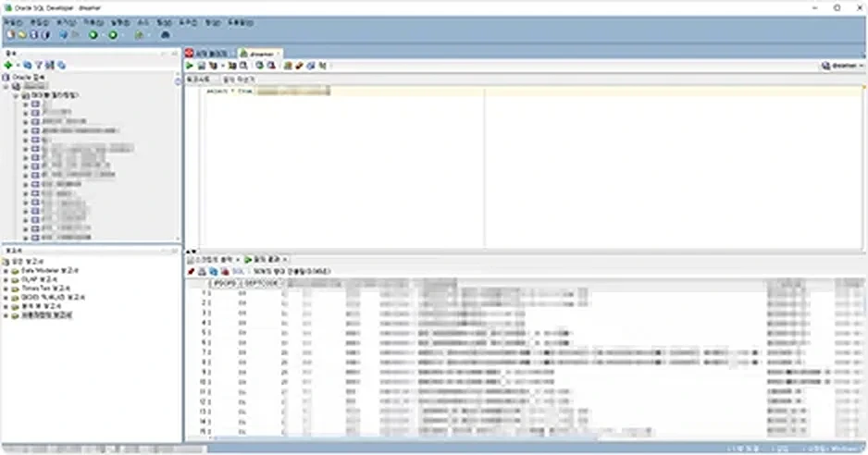Image resolution: width=868 pixels, height=455 pixels.
Task: Apply filter in connections panel
Action: point(39,66)
